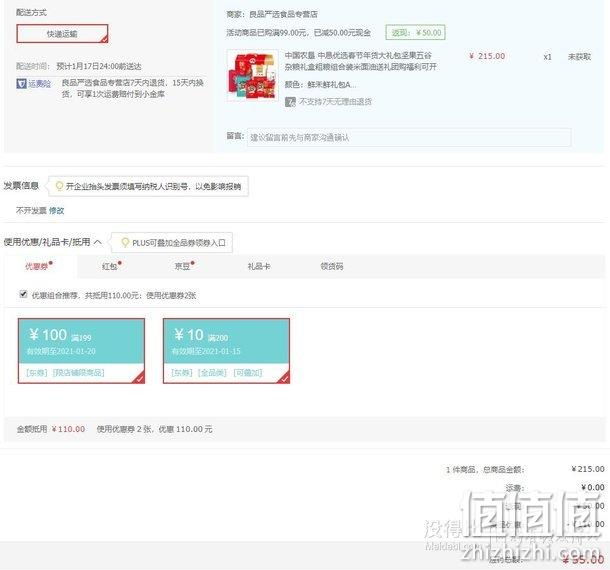
Task: Collapse the 使用优惠/礼品卡/抵用 section
Action: point(98,242)
